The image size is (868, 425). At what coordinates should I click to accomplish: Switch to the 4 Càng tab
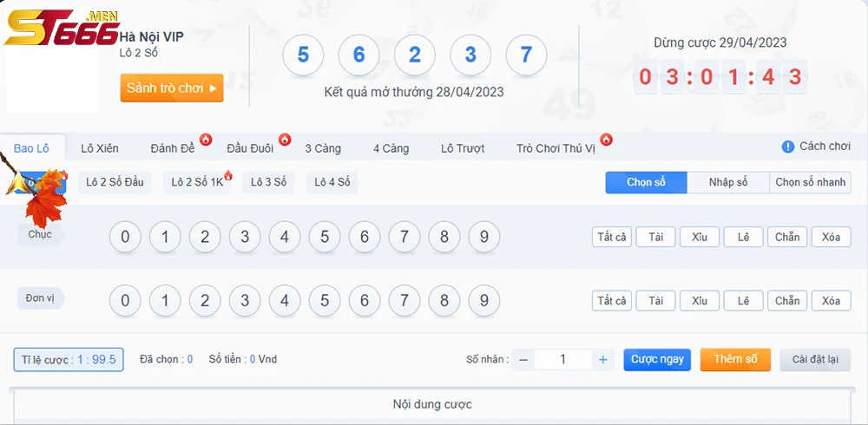coord(391,148)
